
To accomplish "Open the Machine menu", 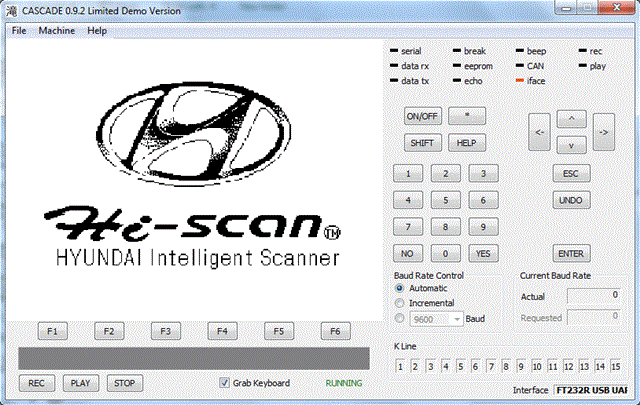I will [x=57, y=31].
